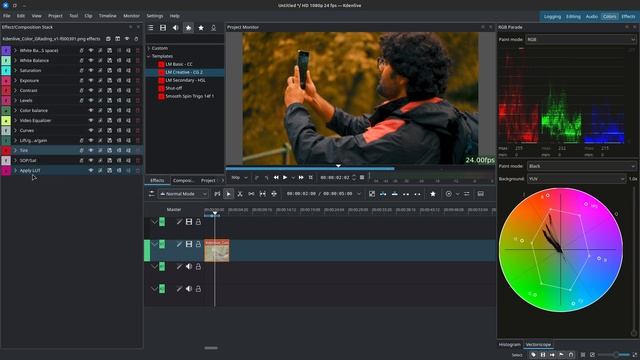
Task: Adjust the vectorscope vertical gain slider
Action: 633,259
